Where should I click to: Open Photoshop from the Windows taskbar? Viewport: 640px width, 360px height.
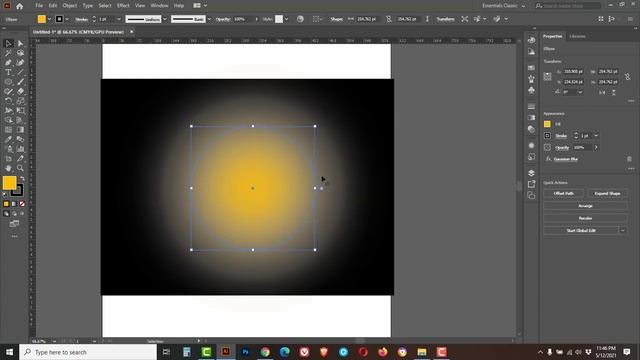[x=245, y=351]
